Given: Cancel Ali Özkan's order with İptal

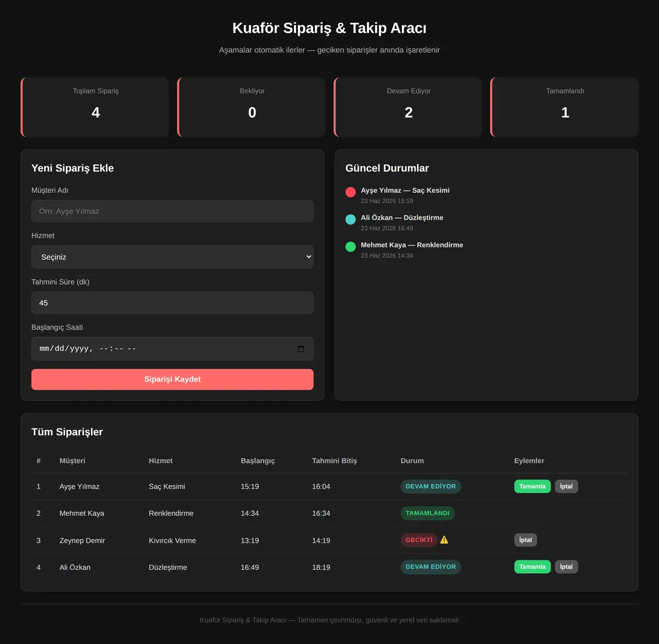Looking at the screenshot, I should click(566, 567).
